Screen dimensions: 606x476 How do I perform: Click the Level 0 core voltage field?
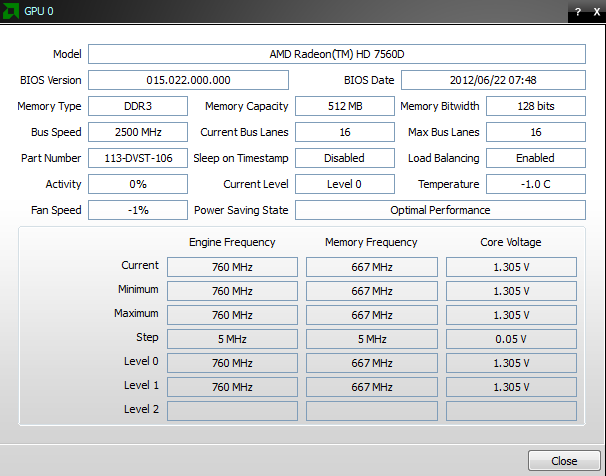511,363
